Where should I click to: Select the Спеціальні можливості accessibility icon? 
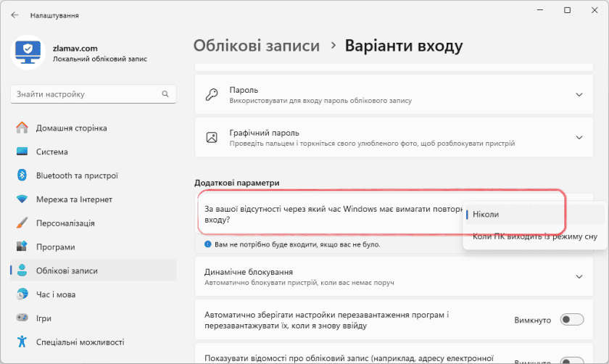tap(22, 342)
